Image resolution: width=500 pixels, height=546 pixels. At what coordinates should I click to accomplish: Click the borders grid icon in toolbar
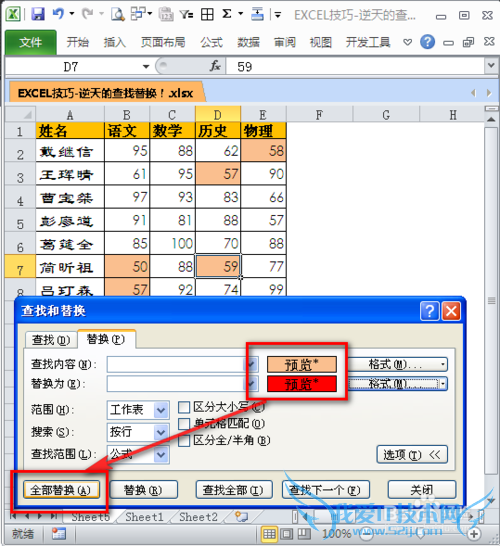pos(207,14)
